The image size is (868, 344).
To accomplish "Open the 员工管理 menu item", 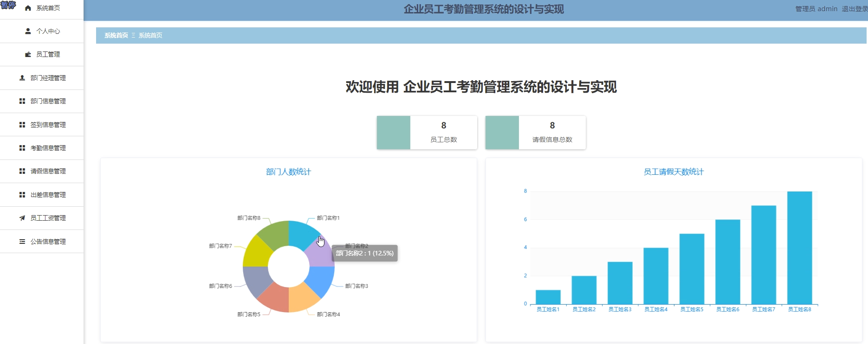I will (x=42, y=54).
